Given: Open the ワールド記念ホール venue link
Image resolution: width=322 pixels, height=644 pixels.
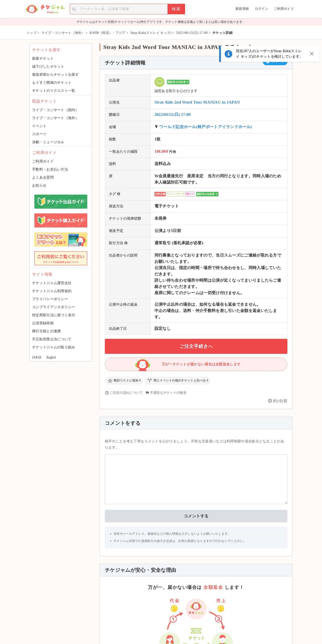Looking at the screenshot, I should [206, 127].
